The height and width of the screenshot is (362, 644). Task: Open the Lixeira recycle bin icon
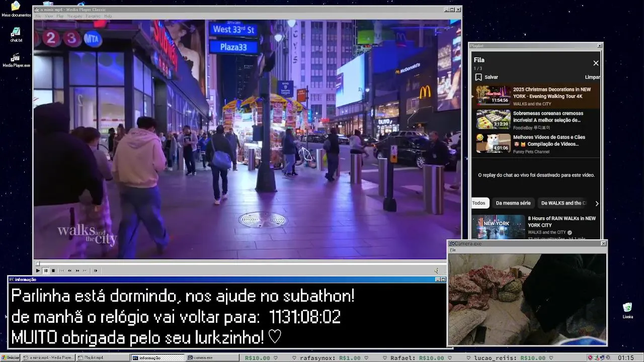tap(627, 311)
